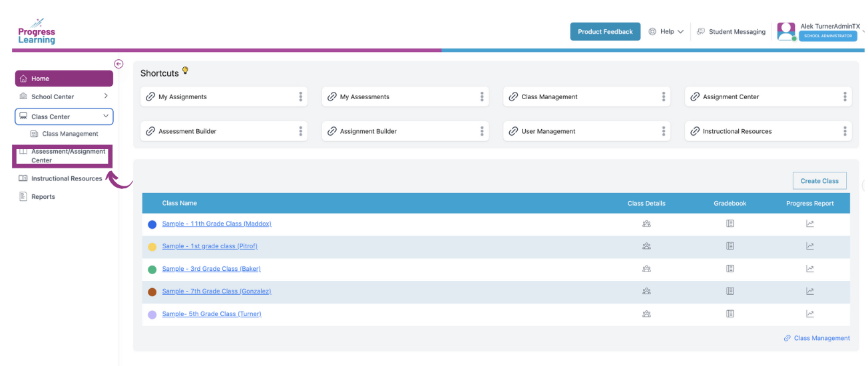
Task: Open Sample - 3rd Grade Class (Baker) link
Action: [211, 269]
